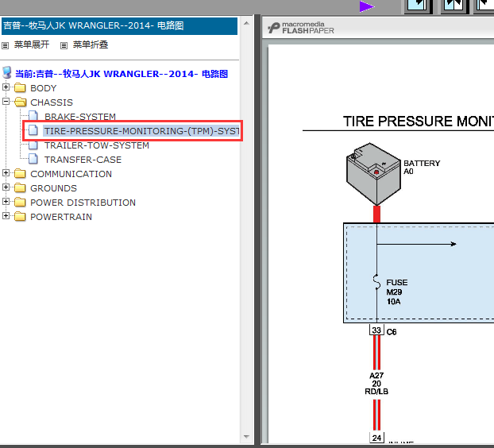Click the COMMUNICATION folder icon

pyautogui.click(x=20, y=173)
